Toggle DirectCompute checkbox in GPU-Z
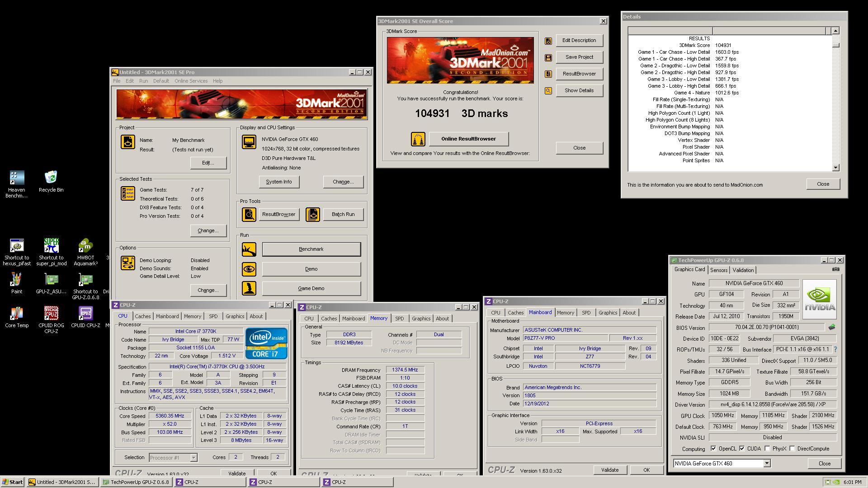The width and height of the screenshot is (868, 488). pos(792,449)
